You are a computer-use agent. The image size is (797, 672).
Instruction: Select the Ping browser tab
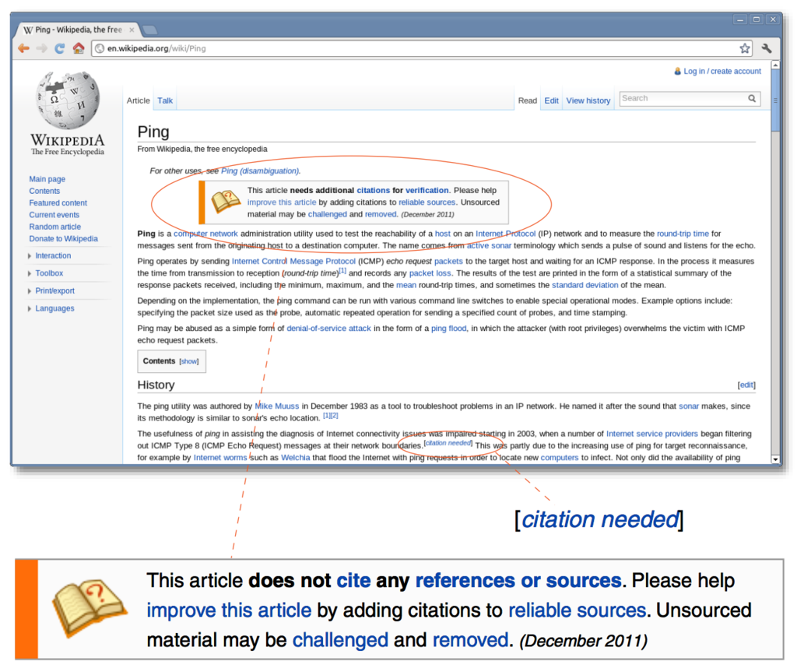point(76,30)
